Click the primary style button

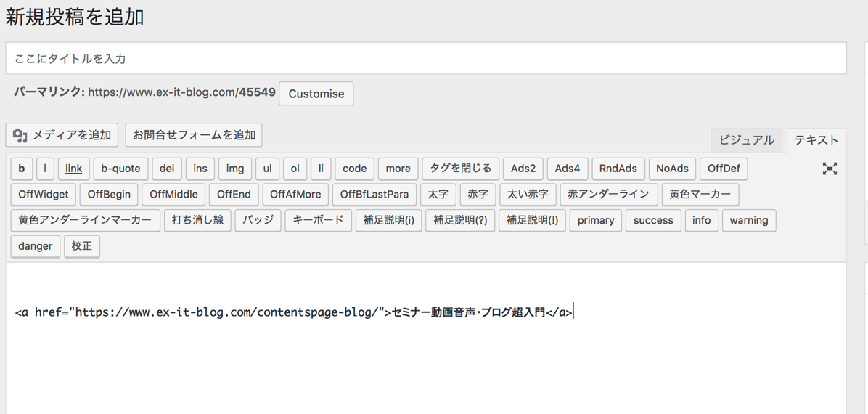point(596,221)
